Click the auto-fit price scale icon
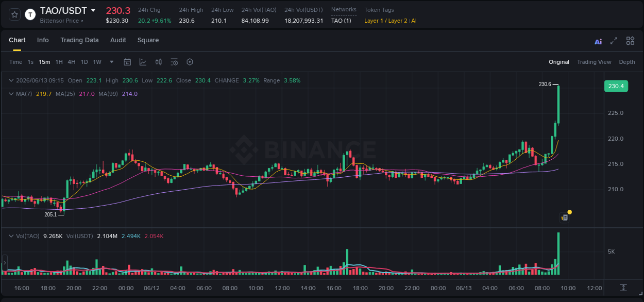This screenshot has height=302, width=644. 623,288
